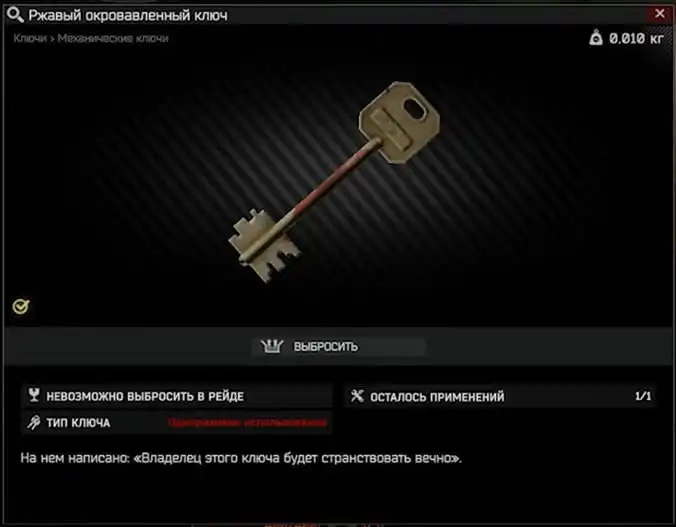Click the Ржавый окровавленный ключ title
Screen dimensions: 676x527
[128, 16]
